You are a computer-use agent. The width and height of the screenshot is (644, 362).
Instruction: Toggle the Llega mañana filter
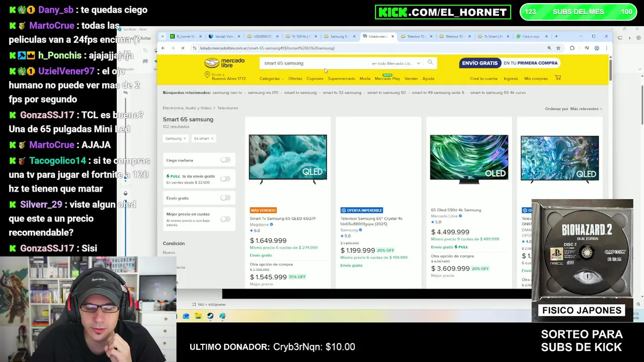225,160
